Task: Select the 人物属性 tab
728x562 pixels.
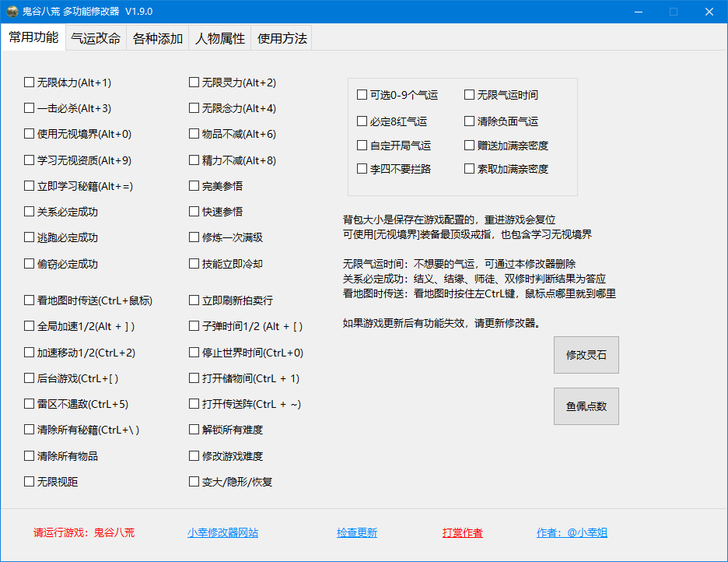Action: [221, 37]
